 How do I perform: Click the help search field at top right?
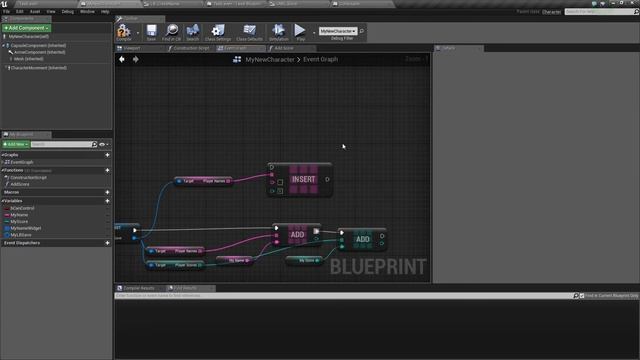(x=600, y=12)
